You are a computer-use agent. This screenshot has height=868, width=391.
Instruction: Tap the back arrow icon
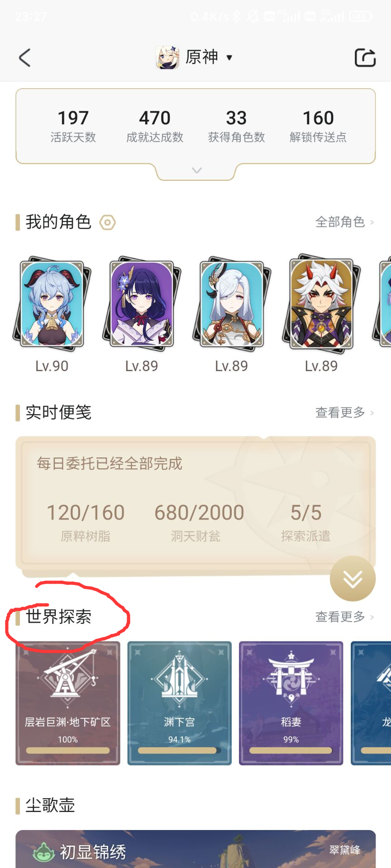pos(25,58)
